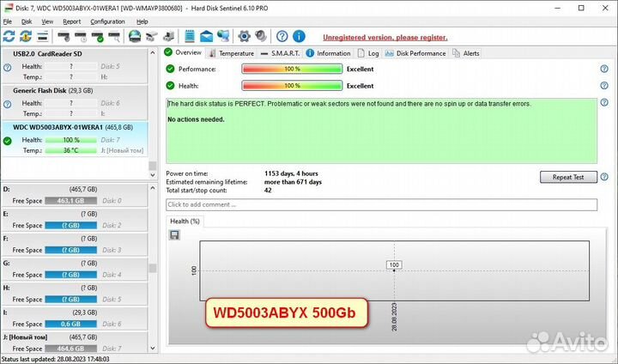Click the question mark help toolbar icon
The image size is (618, 364).
[282, 36]
